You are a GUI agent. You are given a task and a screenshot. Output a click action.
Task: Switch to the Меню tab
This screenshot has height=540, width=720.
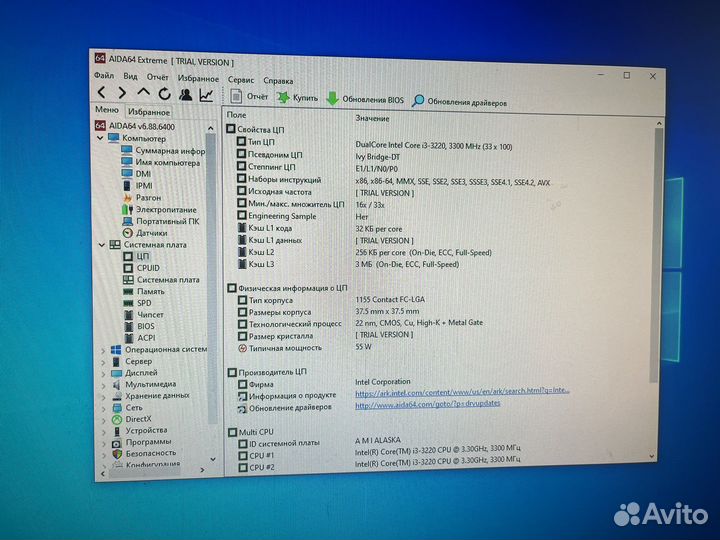pyautogui.click(x=107, y=110)
